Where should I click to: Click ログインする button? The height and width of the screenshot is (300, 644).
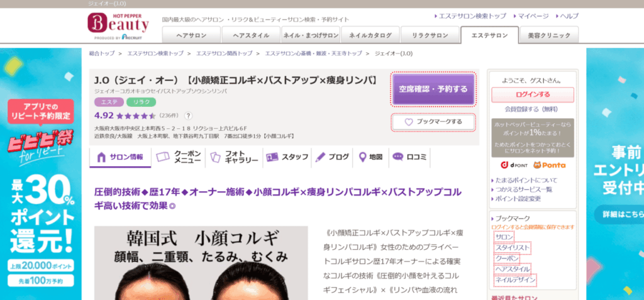[533, 94]
